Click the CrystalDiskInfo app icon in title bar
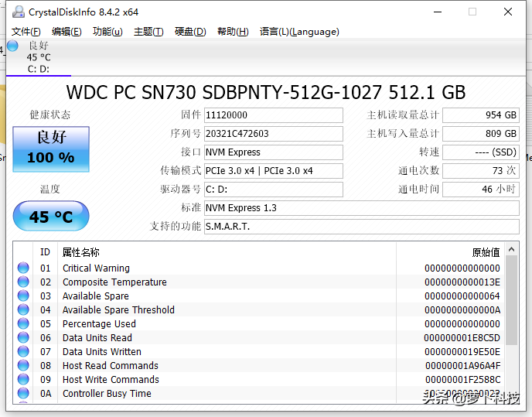Screen dimensions: 532x417 click(x=19, y=12)
